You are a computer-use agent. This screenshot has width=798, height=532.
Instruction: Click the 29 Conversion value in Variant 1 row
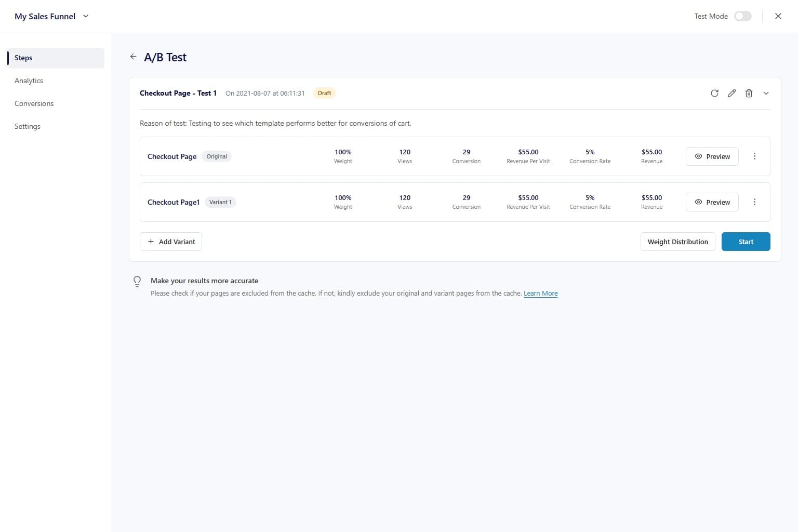click(467, 198)
